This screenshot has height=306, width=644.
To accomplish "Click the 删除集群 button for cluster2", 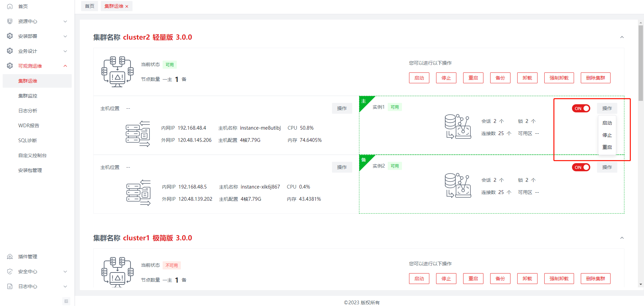I will 595,78.
